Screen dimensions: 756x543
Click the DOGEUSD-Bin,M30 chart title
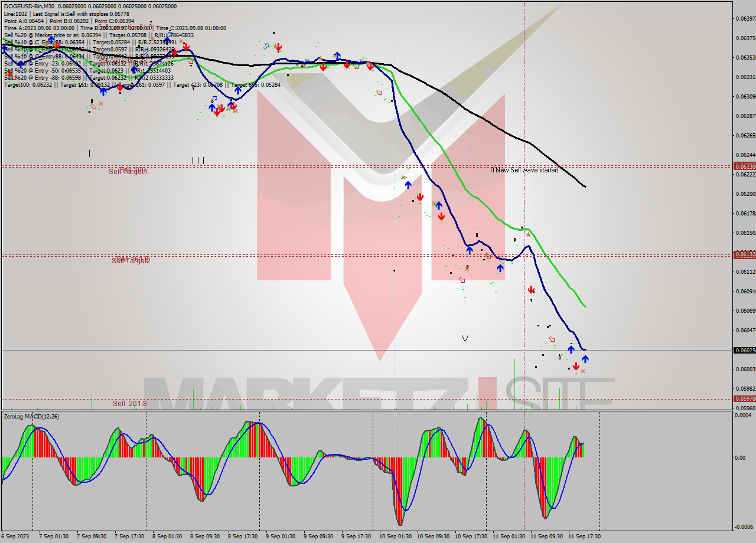tap(30, 6)
